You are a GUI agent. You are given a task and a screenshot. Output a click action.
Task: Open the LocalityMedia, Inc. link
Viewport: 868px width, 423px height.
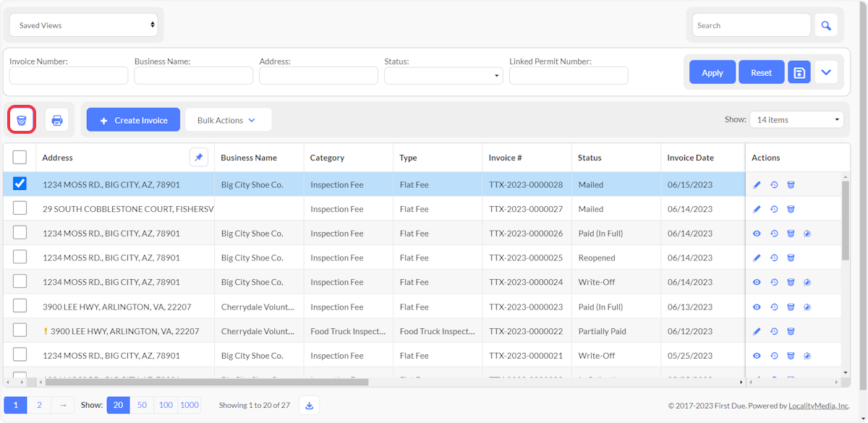818,406
